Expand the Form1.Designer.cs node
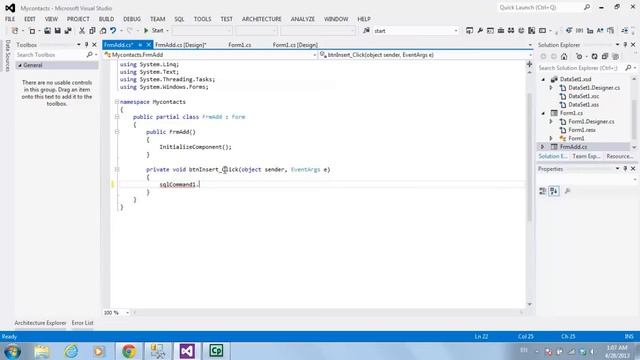This screenshot has height=360, width=640. click(x=551, y=122)
